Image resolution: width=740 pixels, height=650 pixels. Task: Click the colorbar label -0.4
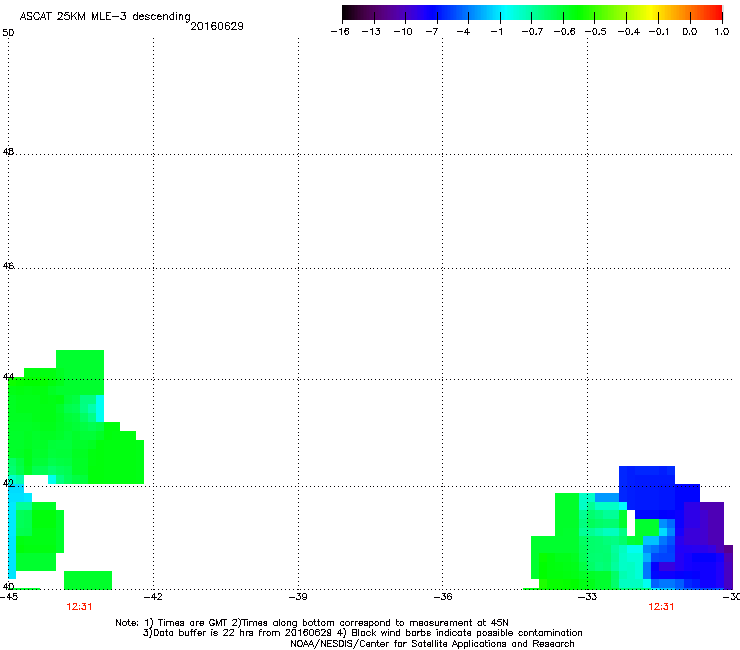629,32
